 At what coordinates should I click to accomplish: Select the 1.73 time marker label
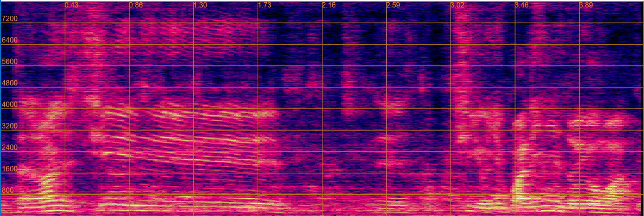coord(265,5)
